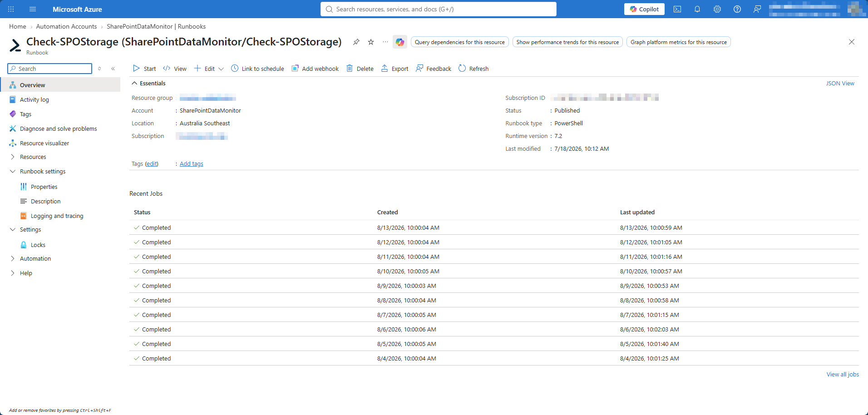Refresh the runbook overview

[x=473, y=69]
